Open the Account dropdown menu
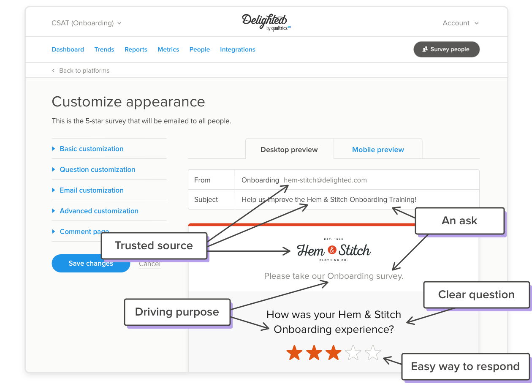This screenshot has height=392, width=532. 461,23
